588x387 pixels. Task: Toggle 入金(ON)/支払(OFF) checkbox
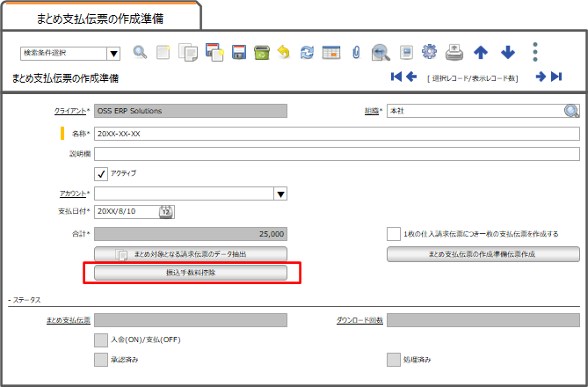101,340
